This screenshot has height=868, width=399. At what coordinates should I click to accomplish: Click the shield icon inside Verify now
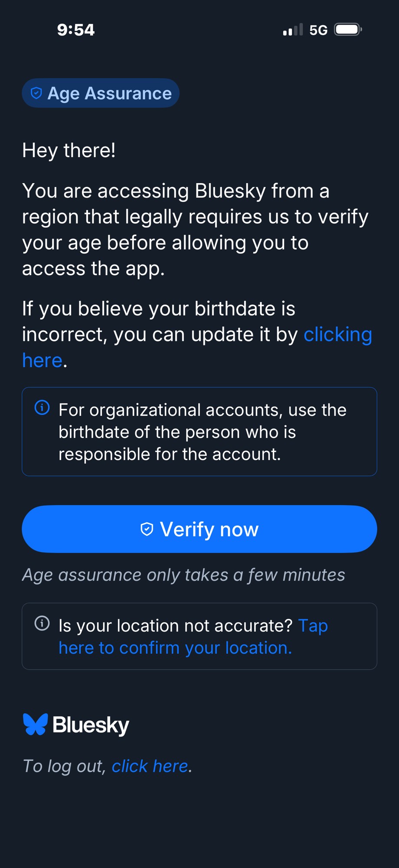[x=147, y=529]
